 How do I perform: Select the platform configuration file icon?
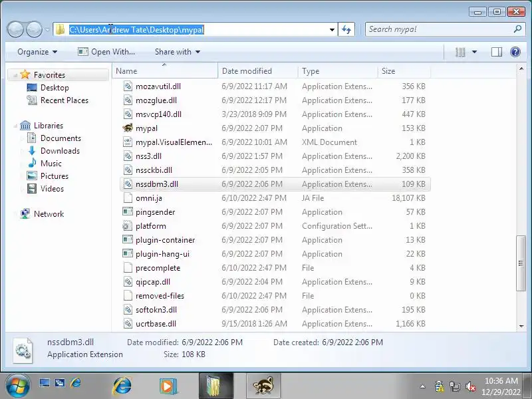click(128, 225)
